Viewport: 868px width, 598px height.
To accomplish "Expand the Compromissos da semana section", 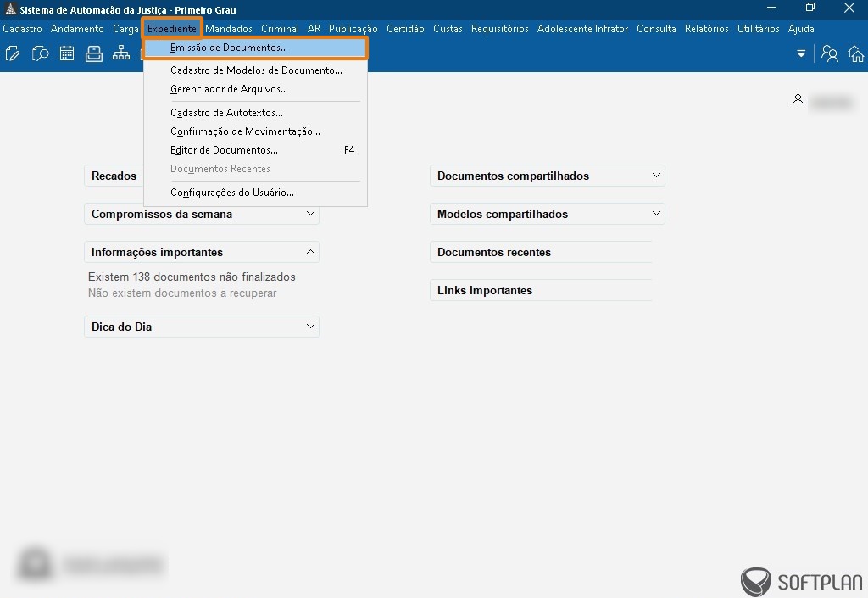I will [310, 214].
